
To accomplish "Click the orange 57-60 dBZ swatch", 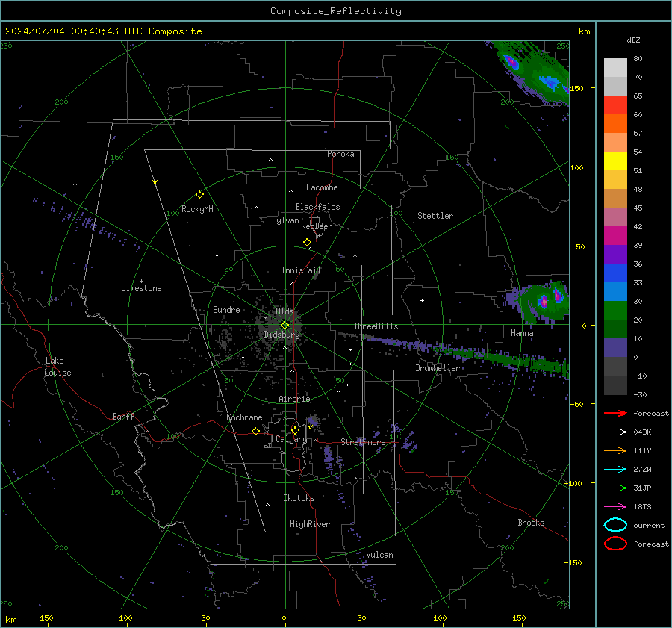I will (x=615, y=123).
